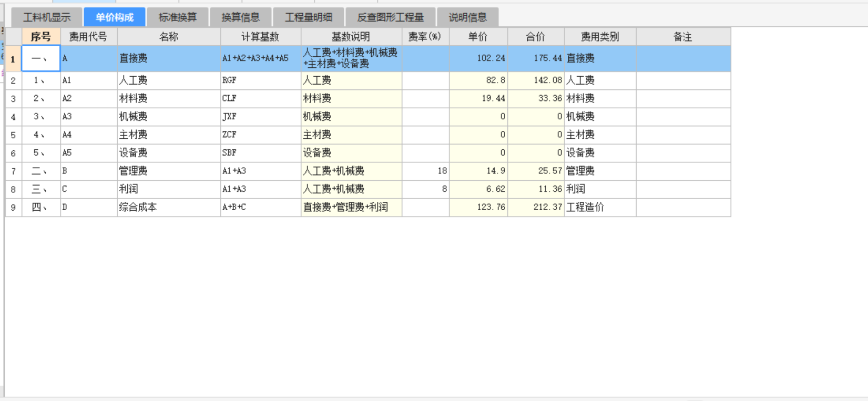Select the 材料费 name cell in row 3
868x401 pixels.
[169, 99]
